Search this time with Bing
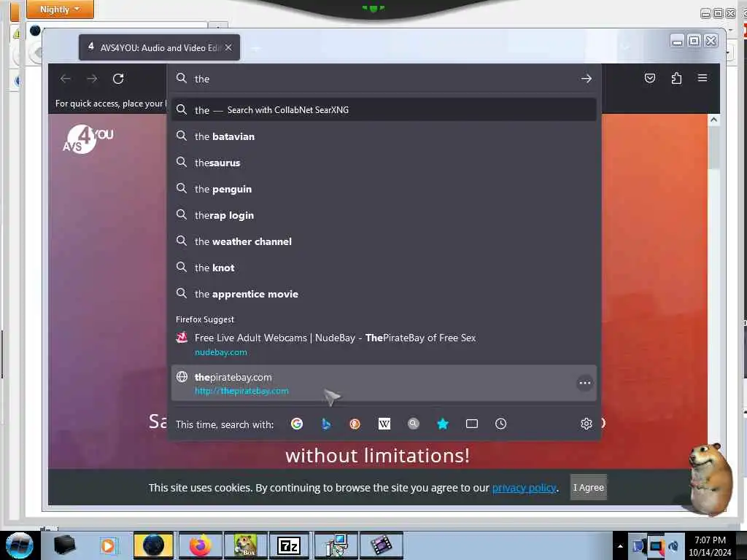Screen dimensions: 747x560 tap(326, 424)
